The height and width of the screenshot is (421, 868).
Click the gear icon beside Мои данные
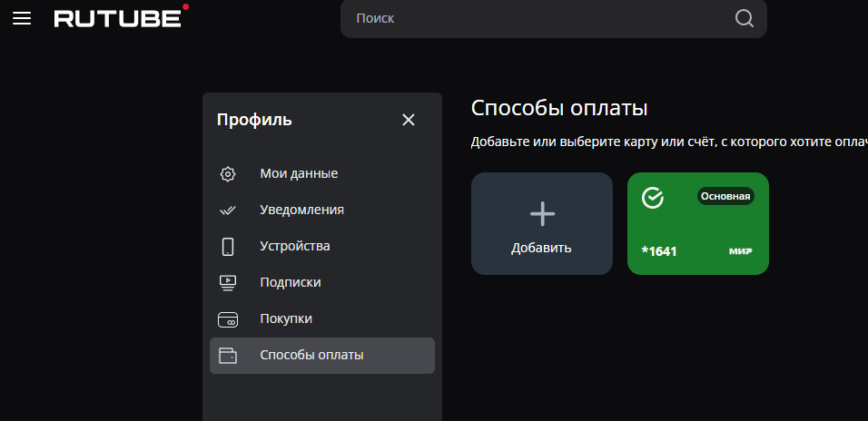pyautogui.click(x=228, y=173)
